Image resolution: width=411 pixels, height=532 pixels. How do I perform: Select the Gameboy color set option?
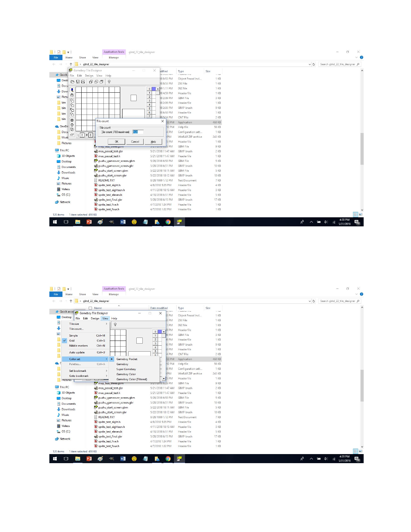coord(134,364)
